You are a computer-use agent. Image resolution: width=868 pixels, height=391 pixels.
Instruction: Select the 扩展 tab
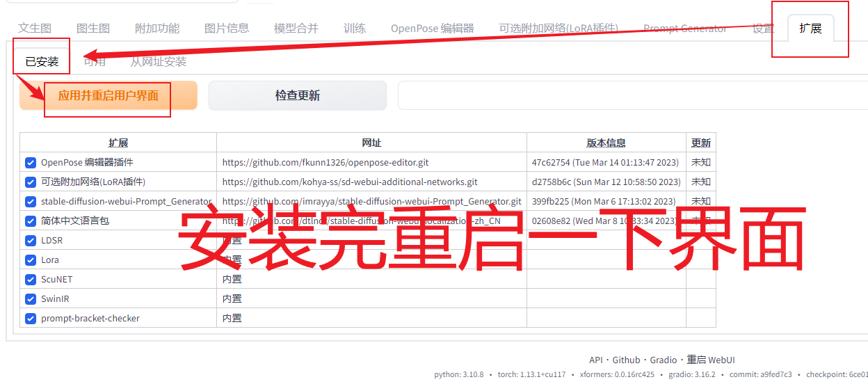[810, 29]
